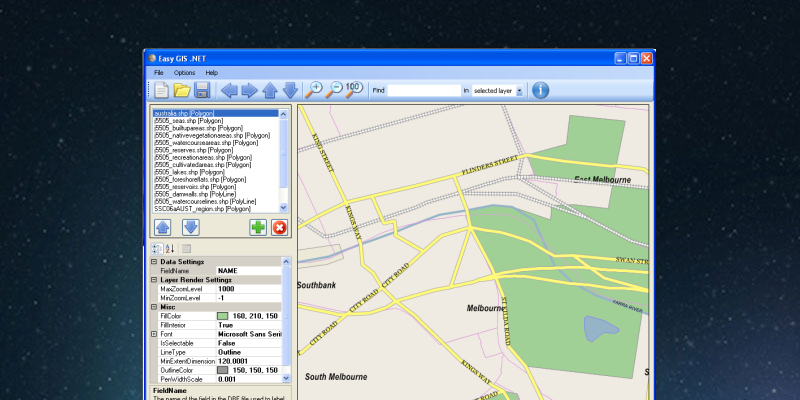Click the IsSelectable value False
The width and height of the screenshot is (800, 400).
249,343
